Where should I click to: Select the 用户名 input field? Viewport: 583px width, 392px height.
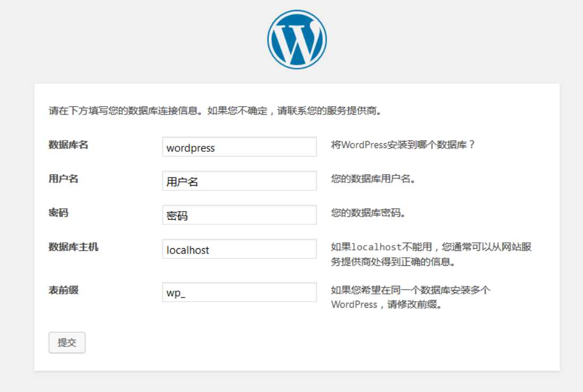pyautogui.click(x=239, y=180)
